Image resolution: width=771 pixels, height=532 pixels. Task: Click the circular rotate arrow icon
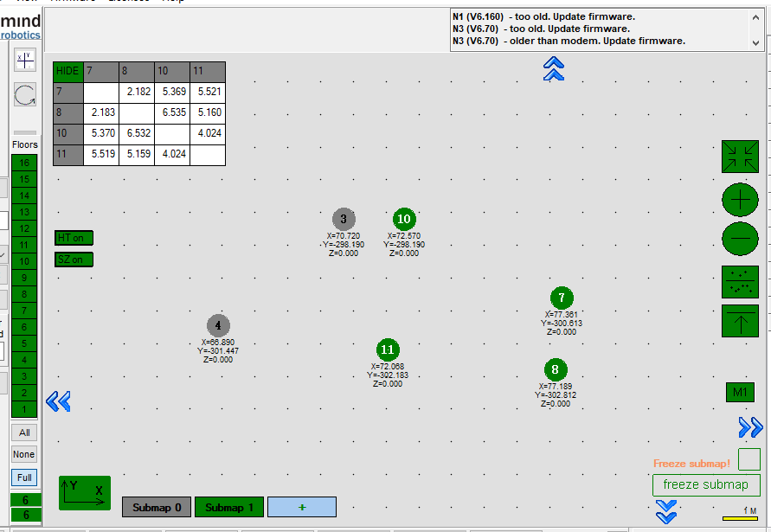coord(25,95)
